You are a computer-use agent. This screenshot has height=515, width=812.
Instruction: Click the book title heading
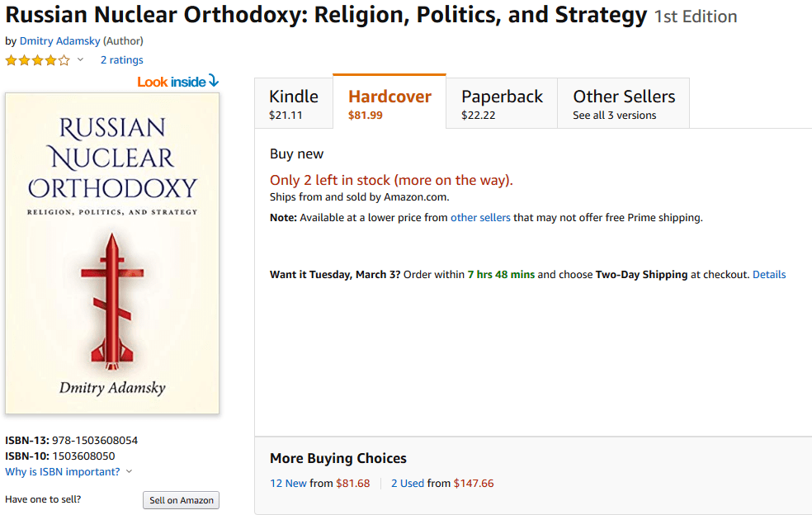click(326, 16)
